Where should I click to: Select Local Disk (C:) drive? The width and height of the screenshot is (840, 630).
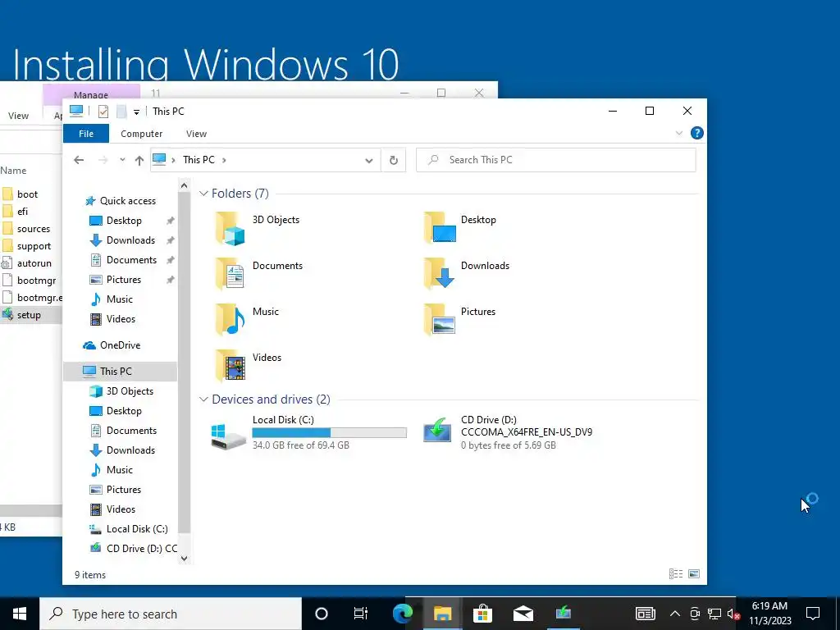pos(308,432)
